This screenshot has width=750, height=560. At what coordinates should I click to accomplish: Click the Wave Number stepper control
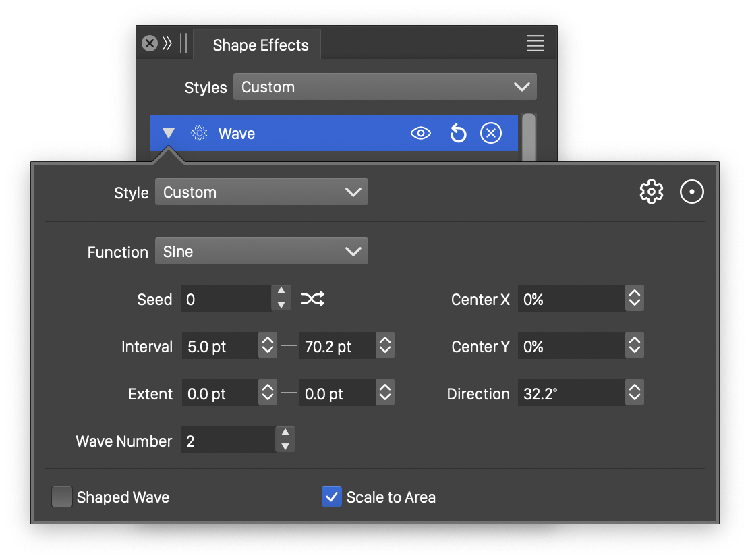pos(285,440)
